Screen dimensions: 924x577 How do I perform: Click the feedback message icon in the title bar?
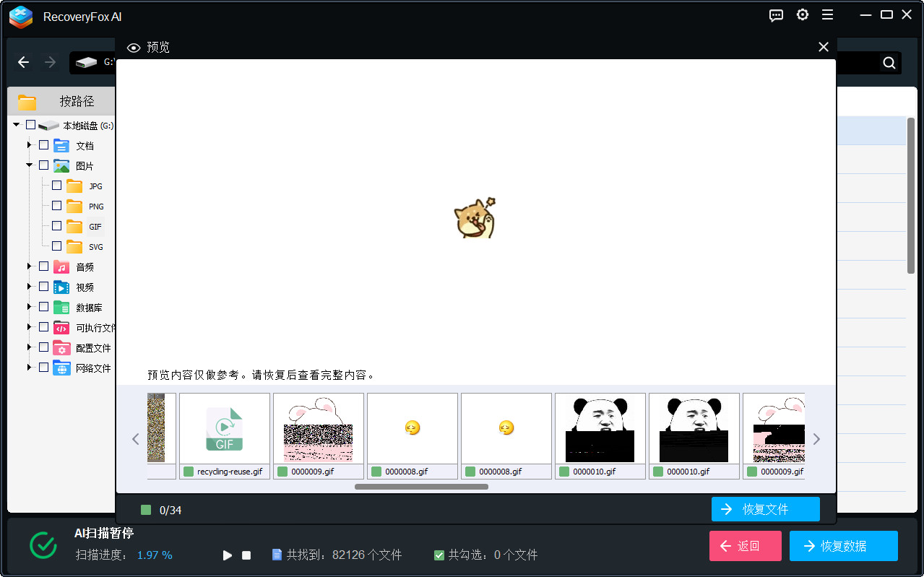pyautogui.click(x=776, y=14)
